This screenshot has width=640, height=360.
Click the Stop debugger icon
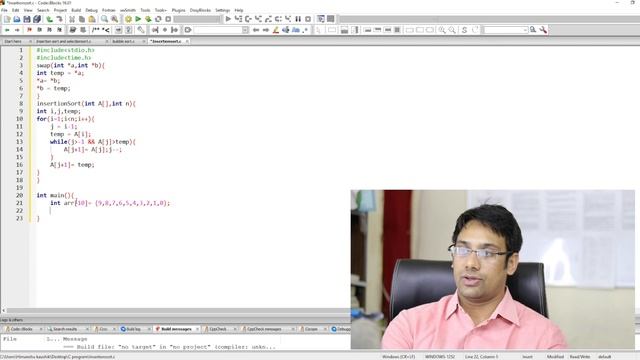308,19
